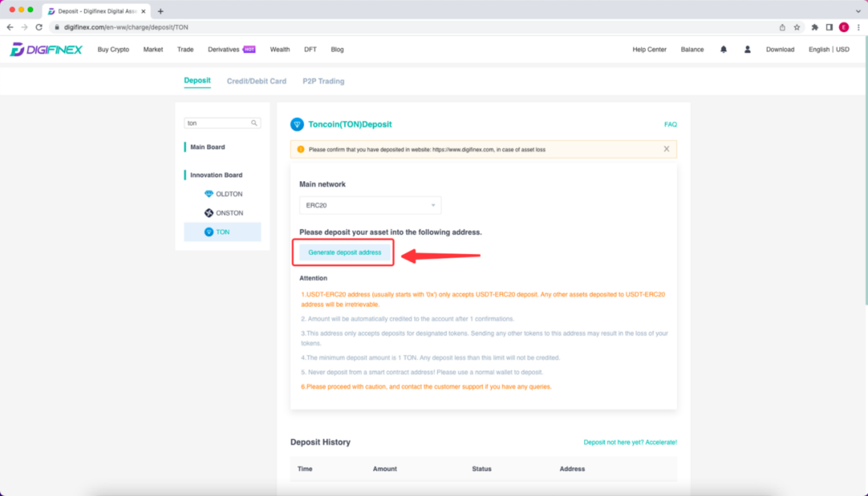This screenshot has height=496, width=868.
Task: Open the Derivatives menu
Action: pyautogui.click(x=223, y=50)
